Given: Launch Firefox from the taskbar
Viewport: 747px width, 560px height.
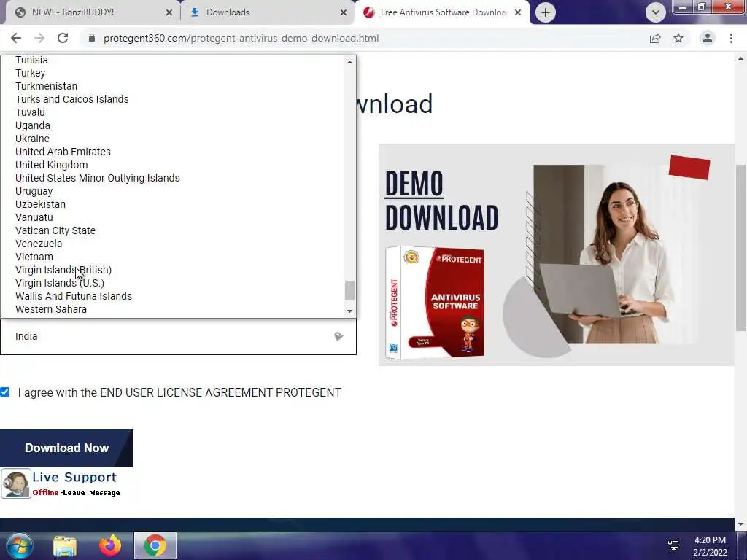Looking at the screenshot, I should point(110,545).
